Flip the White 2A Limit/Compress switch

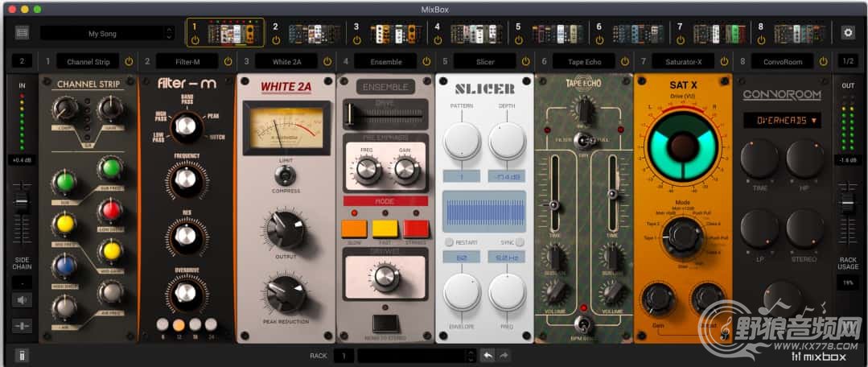tap(286, 175)
